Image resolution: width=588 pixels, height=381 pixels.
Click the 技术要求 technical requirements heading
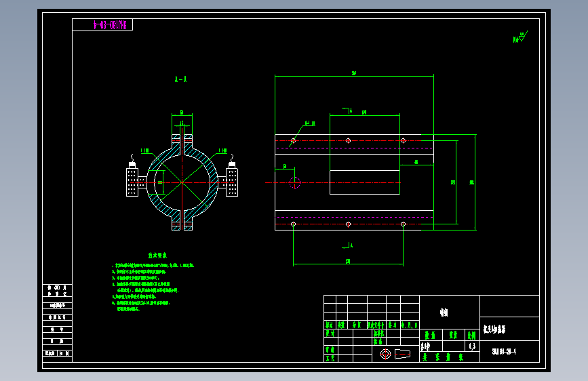[x=157, y=256]
